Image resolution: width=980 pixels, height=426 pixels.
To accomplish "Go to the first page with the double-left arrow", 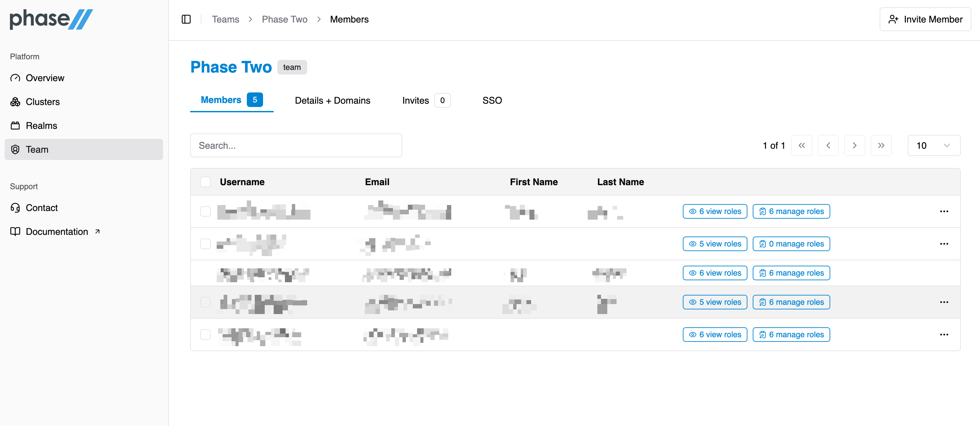I will coord(801,145).
